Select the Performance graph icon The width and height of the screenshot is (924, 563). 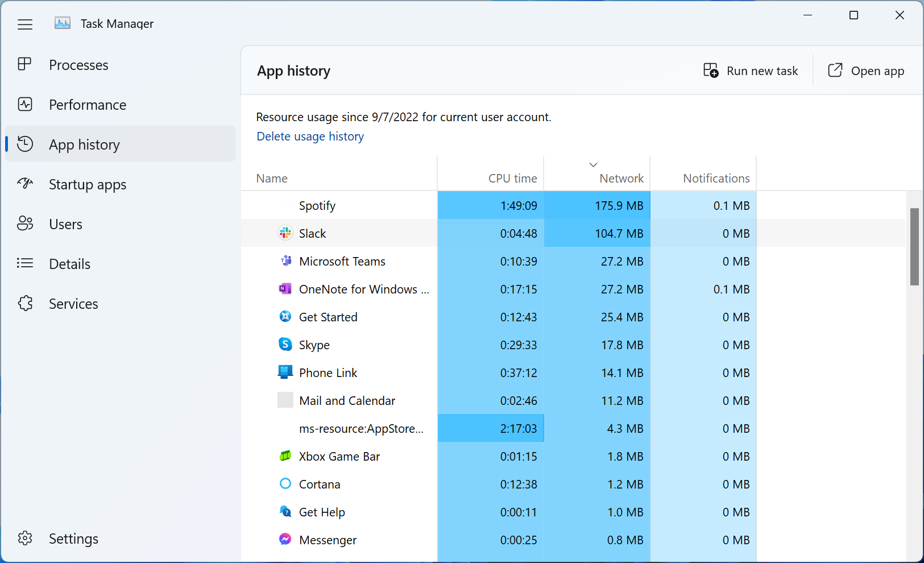click(x=25, y=104)
